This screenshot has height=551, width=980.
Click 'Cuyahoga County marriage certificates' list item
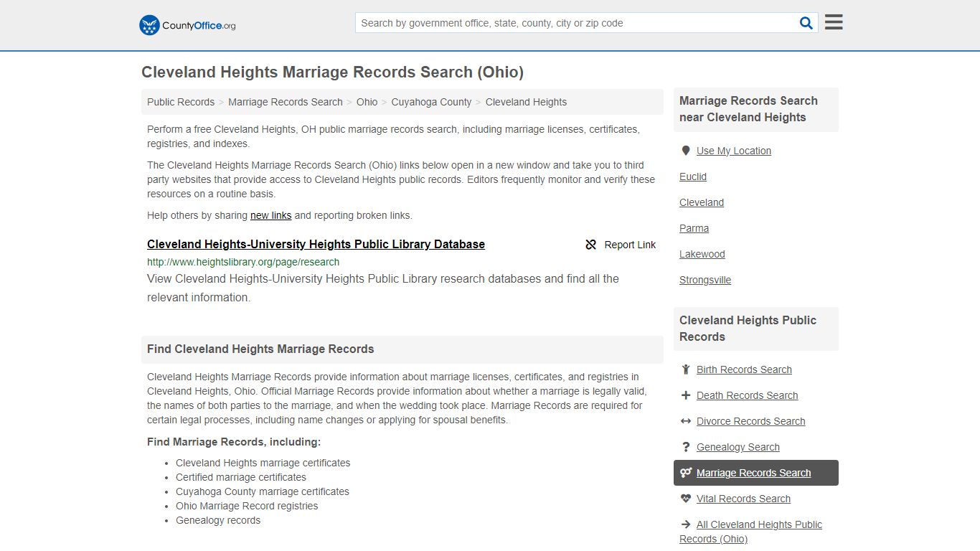pyautogui.click(x=263, y=491)
